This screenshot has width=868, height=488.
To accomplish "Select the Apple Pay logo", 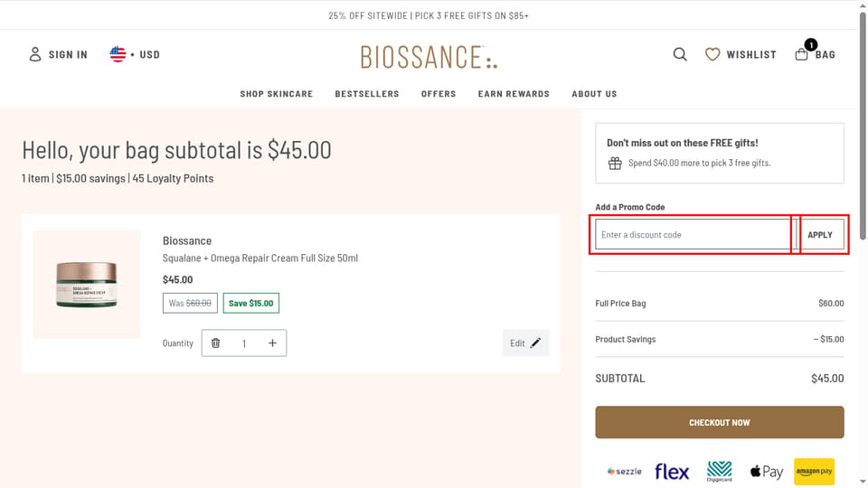I will click(x=767, y=472).
